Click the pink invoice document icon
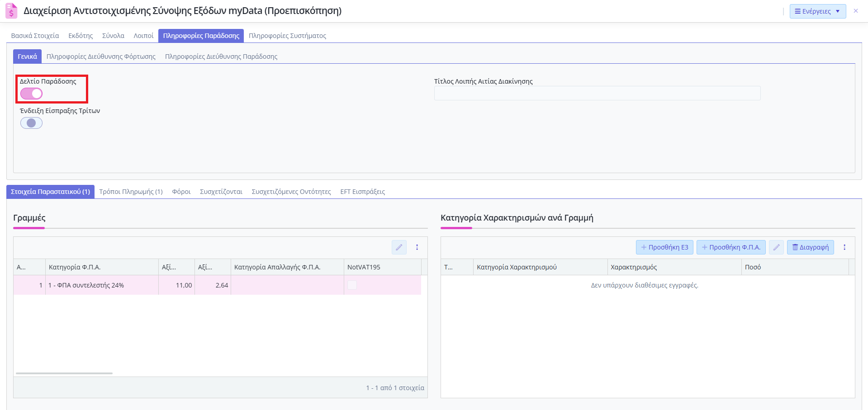 click(x=11, y=11)
